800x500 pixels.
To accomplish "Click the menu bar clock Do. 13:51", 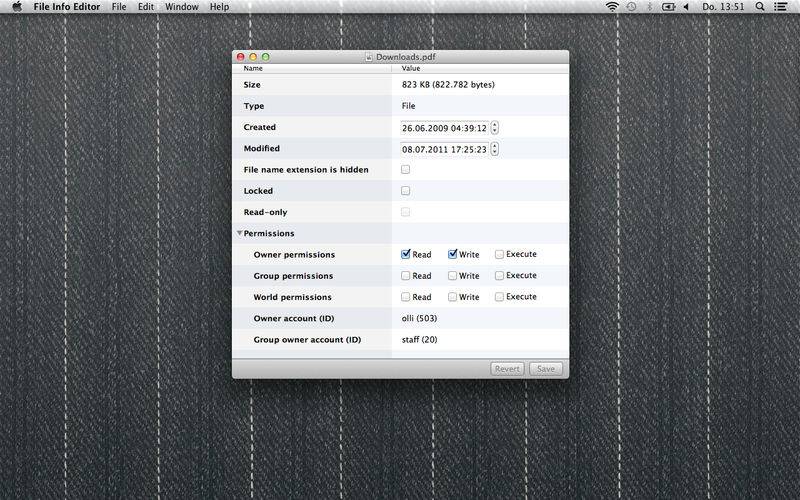I will click(x=723, y=7).
